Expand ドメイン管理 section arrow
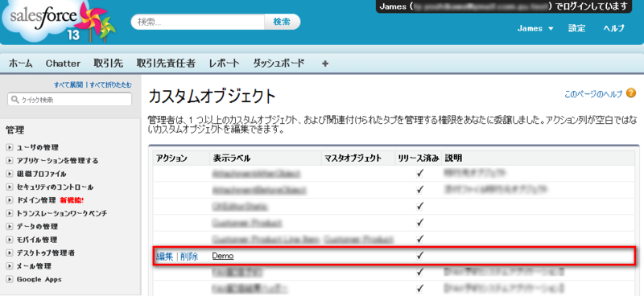 (x=10, y=200)
